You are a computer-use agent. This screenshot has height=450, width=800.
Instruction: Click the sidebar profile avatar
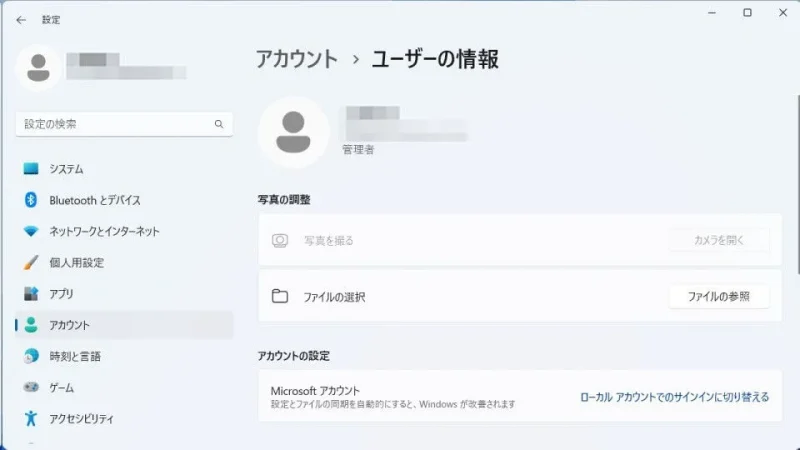38,68
